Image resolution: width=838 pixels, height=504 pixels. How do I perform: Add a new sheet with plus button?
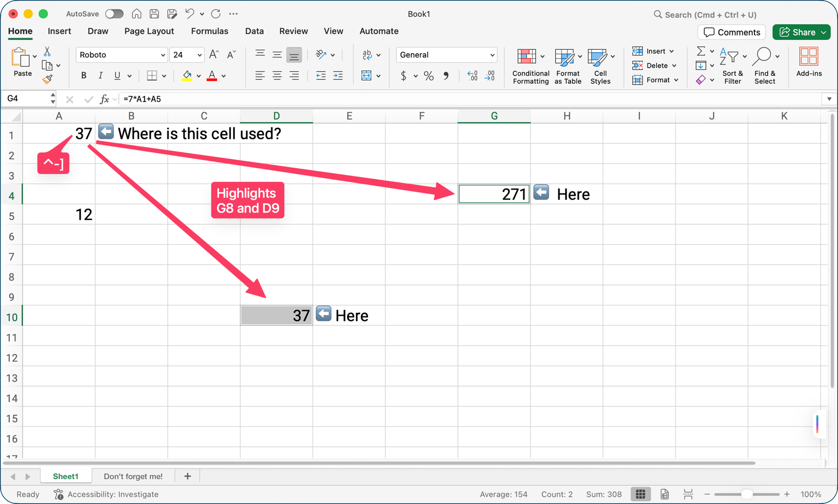click(x=187, y=476)
